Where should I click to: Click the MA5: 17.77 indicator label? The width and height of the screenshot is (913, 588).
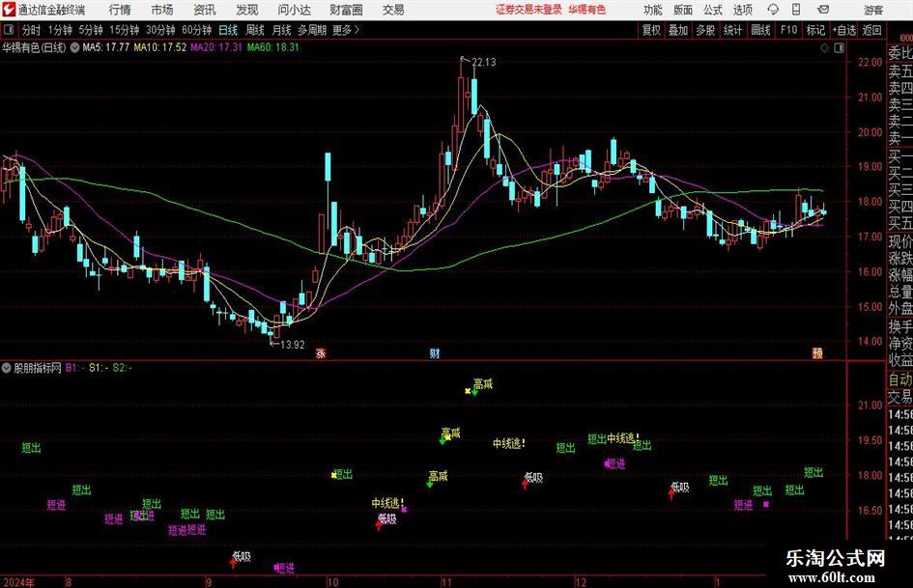click(106, 47)
